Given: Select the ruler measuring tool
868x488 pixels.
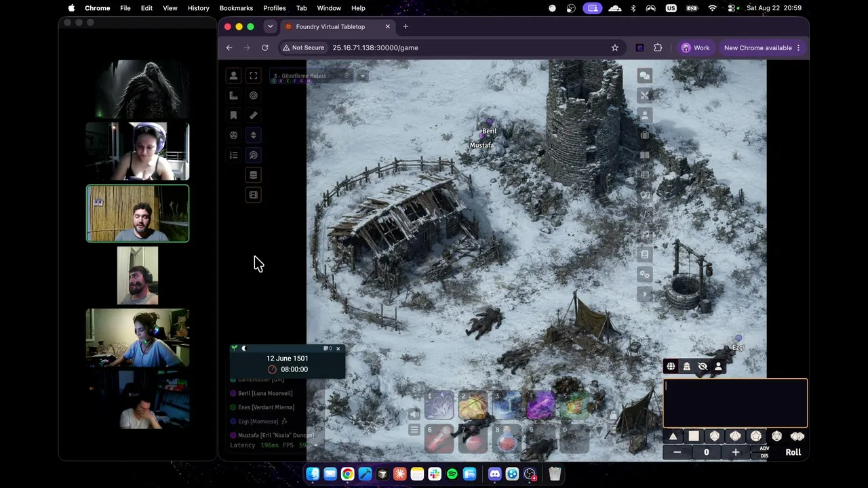Looking at the screenshot, I should 254,115.
